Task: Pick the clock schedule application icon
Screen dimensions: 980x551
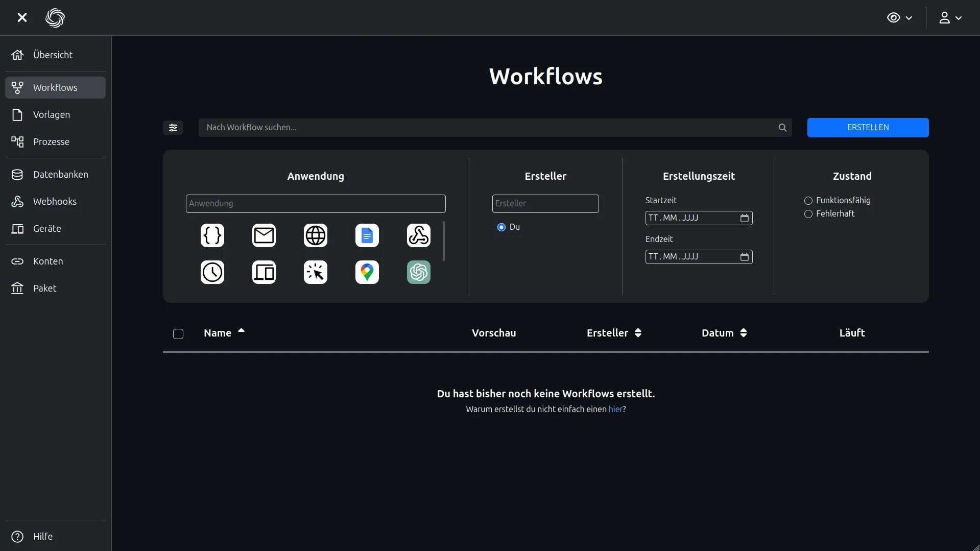Action: (212, 272)
